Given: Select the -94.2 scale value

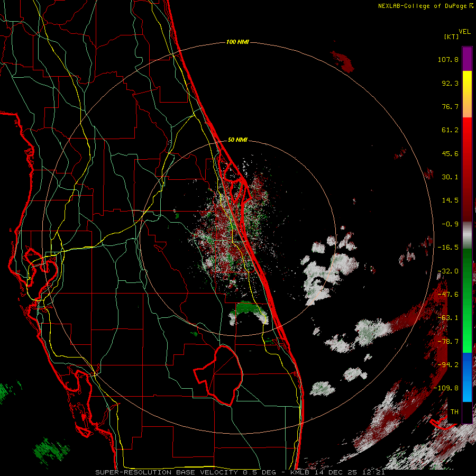Looking at the screenshot, I should click(x=448, y=364).
